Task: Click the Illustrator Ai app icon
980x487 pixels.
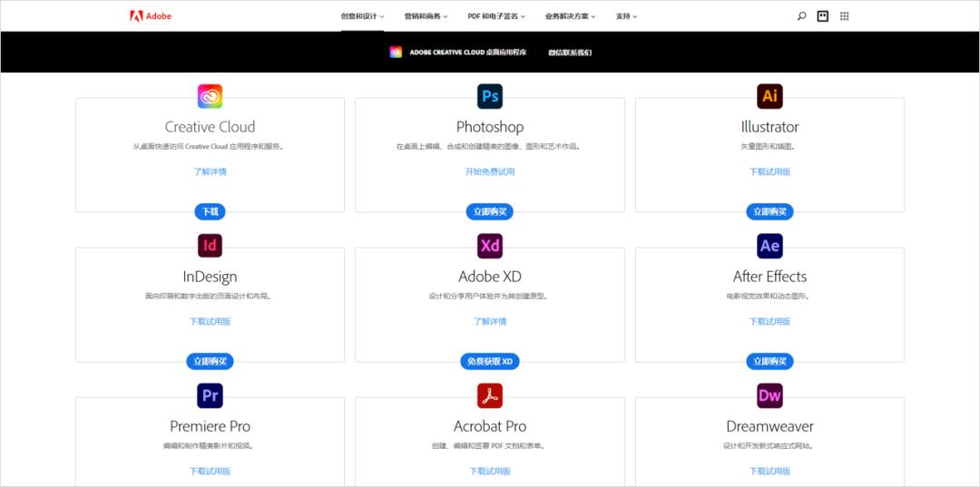Action: (770, 96)
